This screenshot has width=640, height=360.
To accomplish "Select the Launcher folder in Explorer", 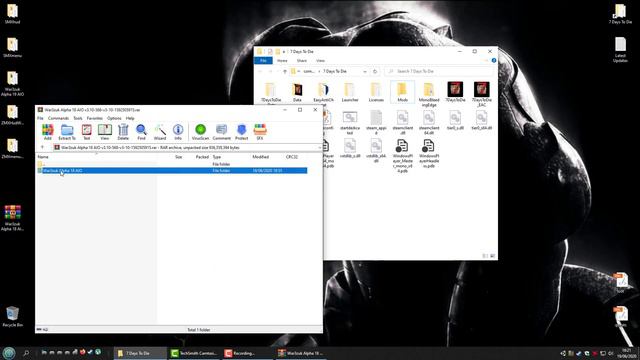I will (350, 92).
